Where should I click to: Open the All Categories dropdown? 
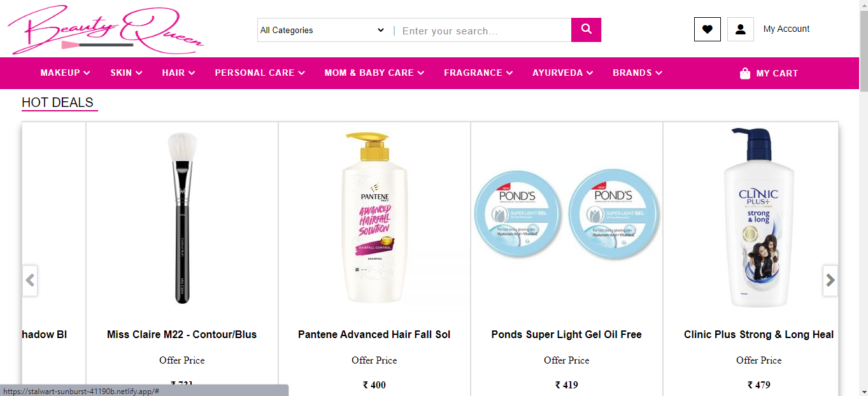pos(322,29)
